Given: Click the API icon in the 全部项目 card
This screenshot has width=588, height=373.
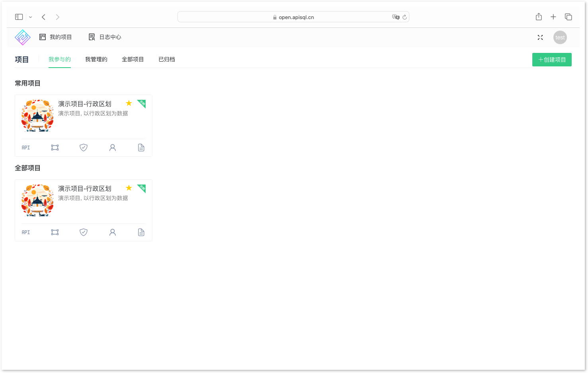Looking at the screenshot, I should click(x=26, y=232).
